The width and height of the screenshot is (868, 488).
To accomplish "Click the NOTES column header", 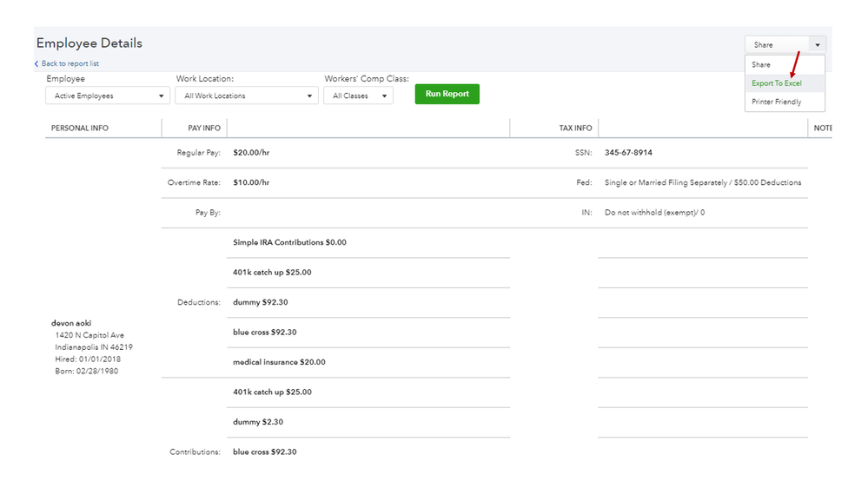I will 822,129.
